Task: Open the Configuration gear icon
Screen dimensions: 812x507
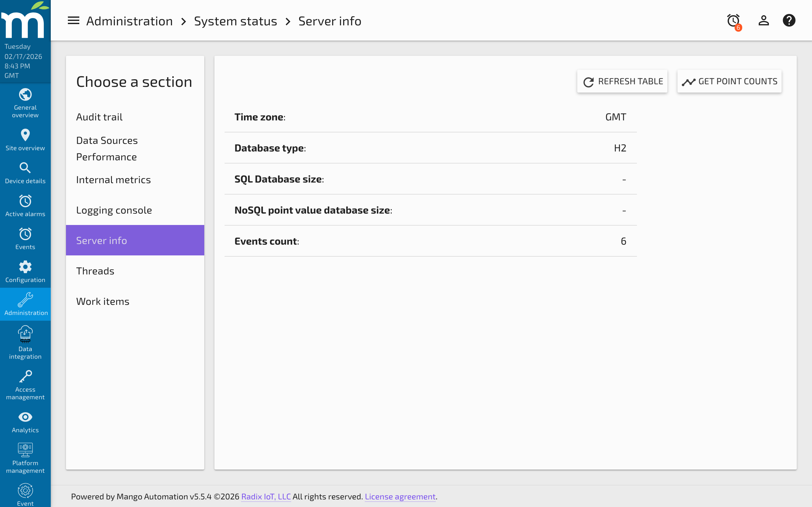Action: (25, 270)
